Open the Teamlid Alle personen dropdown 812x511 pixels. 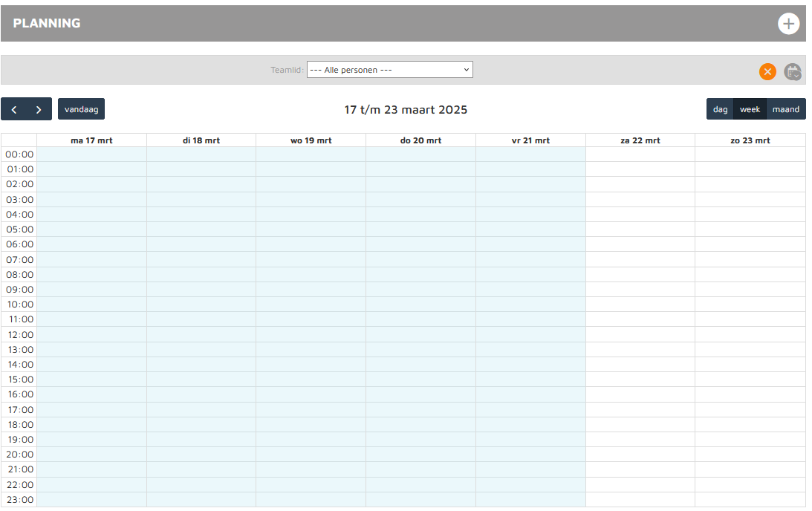click(389, 69)
